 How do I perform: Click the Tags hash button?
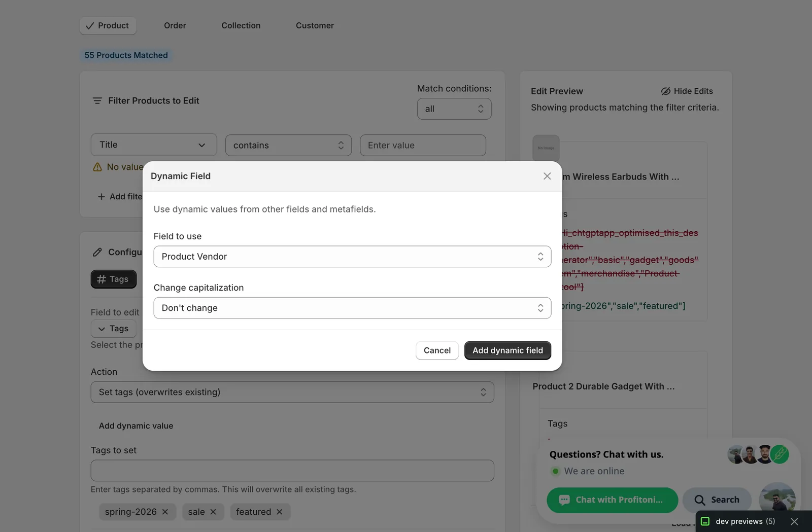(114, 279)
